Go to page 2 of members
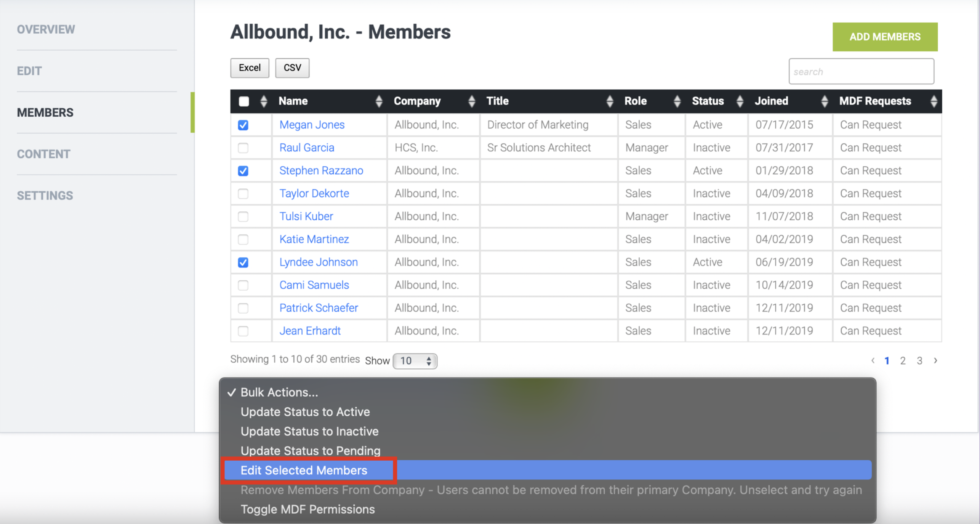 [903, 361]
